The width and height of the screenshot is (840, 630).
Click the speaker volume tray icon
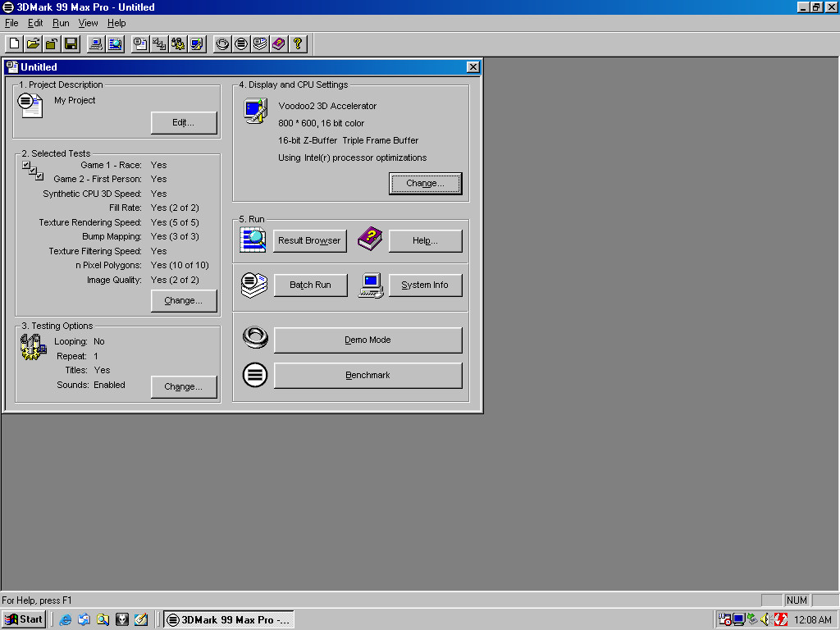coord(765,620)
